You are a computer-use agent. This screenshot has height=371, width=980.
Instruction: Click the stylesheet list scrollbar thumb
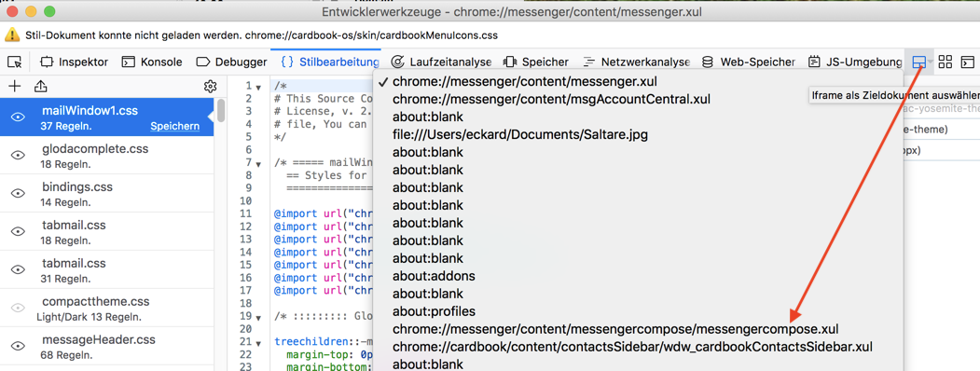coord(221,111)
